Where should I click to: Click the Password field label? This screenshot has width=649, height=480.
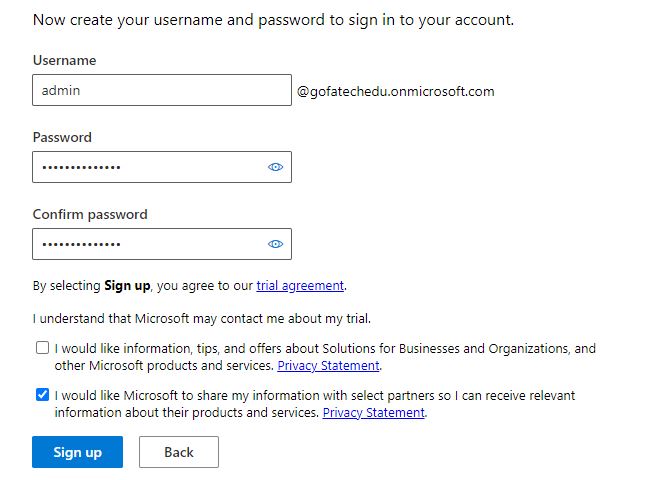[62, 137]
